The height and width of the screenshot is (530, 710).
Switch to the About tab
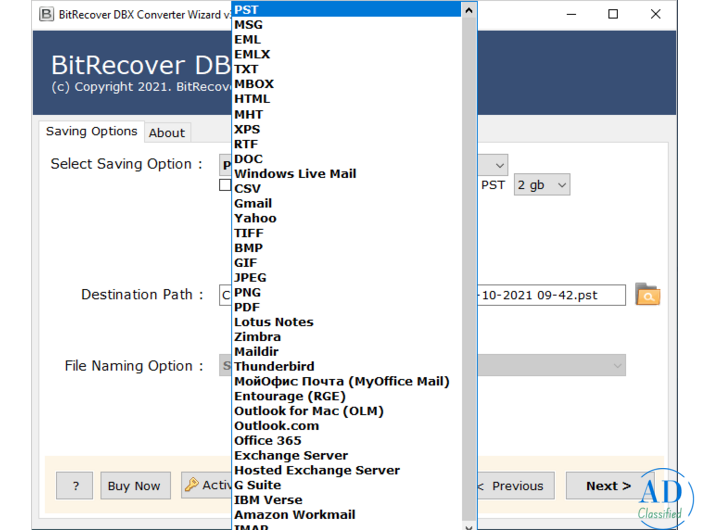167,133
